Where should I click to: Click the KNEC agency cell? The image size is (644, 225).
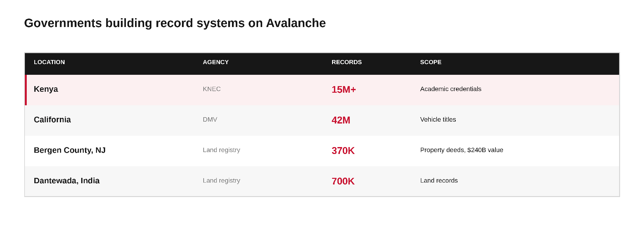pos(212,89)
